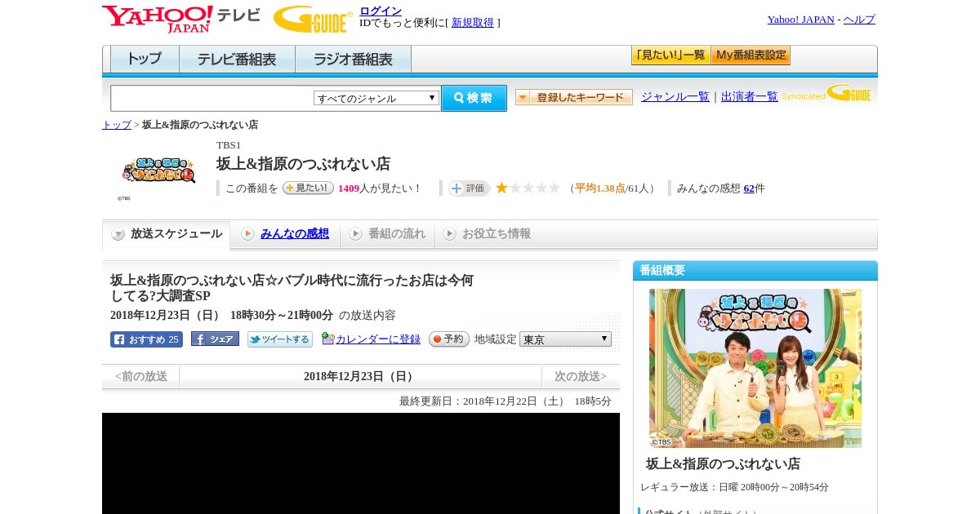This screenshot has height=514, width=980.
Task: Select the 放送スケジュール tab
Action: click(167, 234)
